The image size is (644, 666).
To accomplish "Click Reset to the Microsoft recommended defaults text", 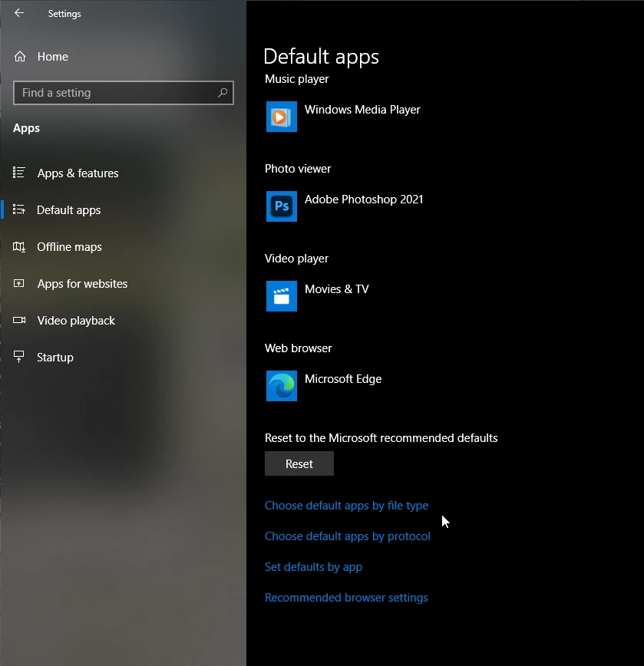I will point(381,438).
